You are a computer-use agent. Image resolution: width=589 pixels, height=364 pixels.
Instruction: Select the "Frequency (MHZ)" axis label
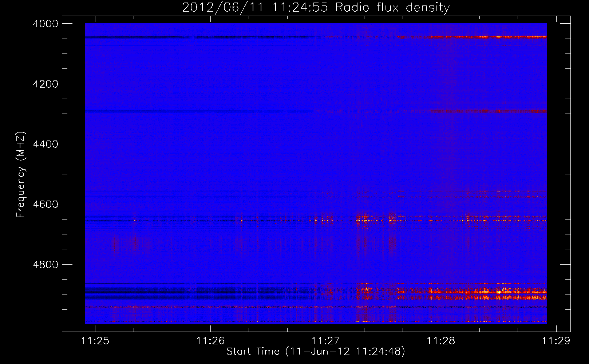21,175
